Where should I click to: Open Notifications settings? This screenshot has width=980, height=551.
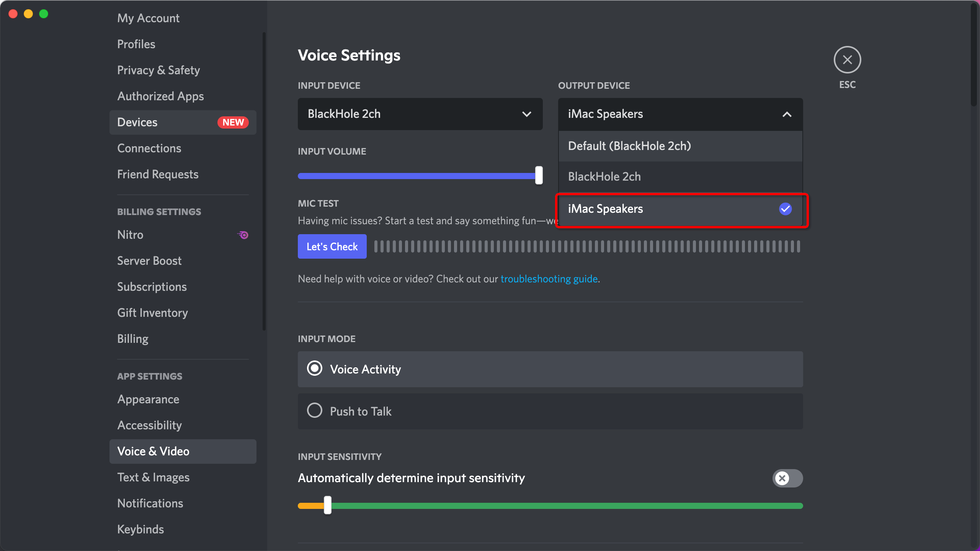149,502
